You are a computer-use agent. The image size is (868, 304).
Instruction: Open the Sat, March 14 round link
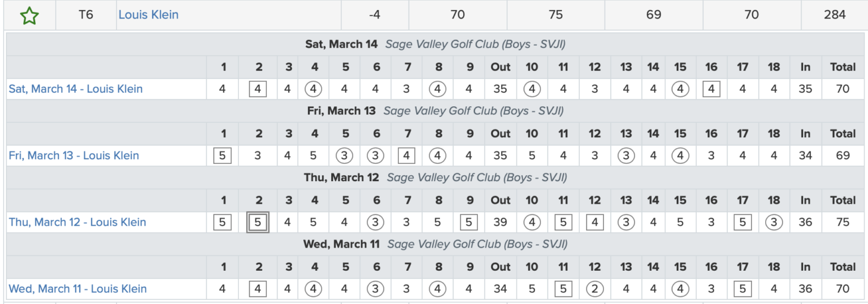click(76, 89)
